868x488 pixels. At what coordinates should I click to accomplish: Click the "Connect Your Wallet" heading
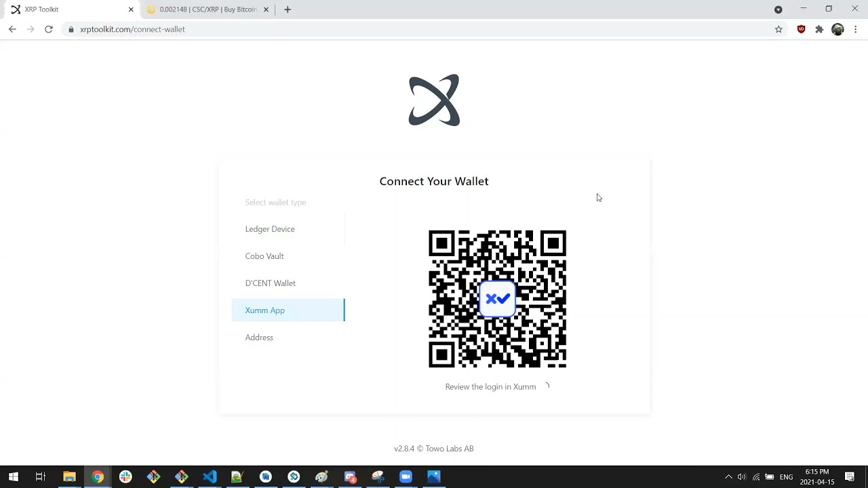click(434, 181)
